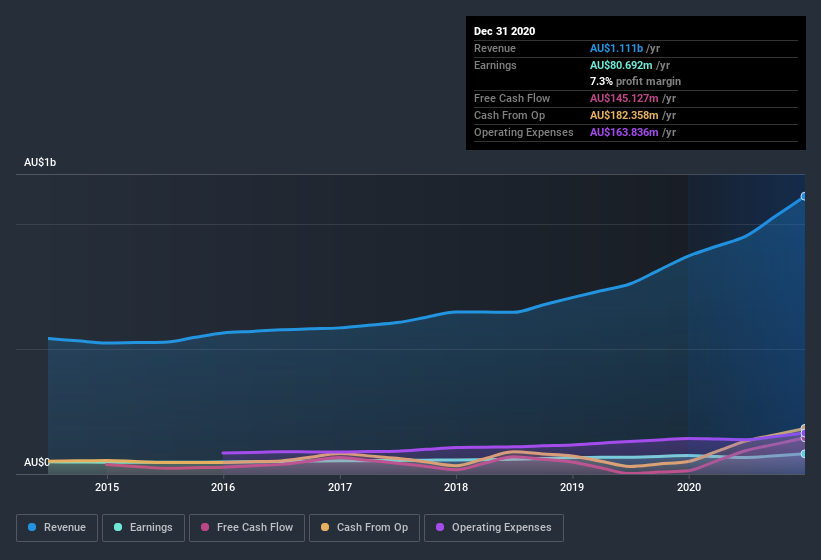Click the AU$1b y-axis label

pyautogui.click(x=40, y=162)
